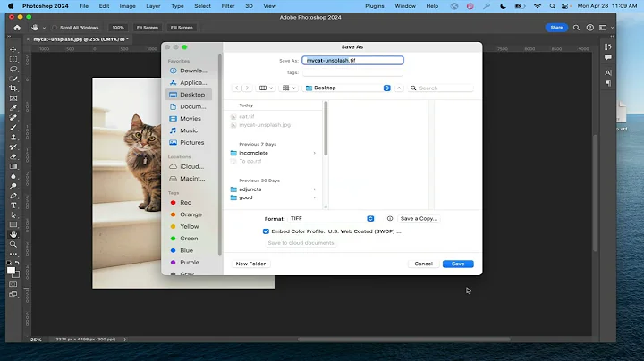The width and height of the screenshot is (644, 361).
Task: Select the Eyedropper tool
Action: click(13, 108)
